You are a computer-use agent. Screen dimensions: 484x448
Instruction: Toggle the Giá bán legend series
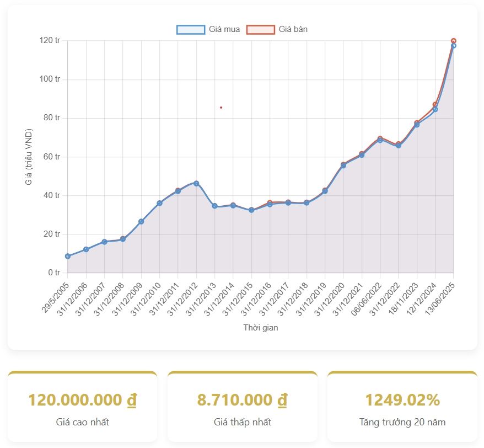click(x=277, y=29)
